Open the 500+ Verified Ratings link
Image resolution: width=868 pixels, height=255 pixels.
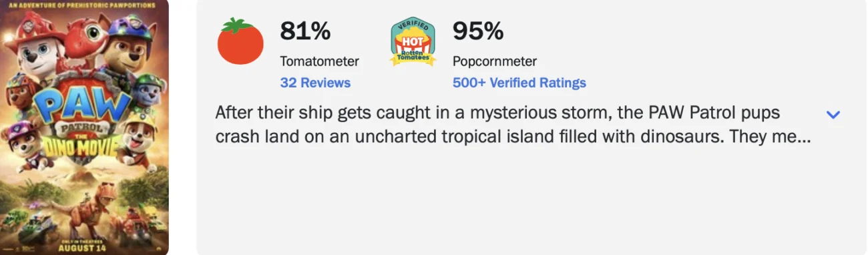[519, 83]
